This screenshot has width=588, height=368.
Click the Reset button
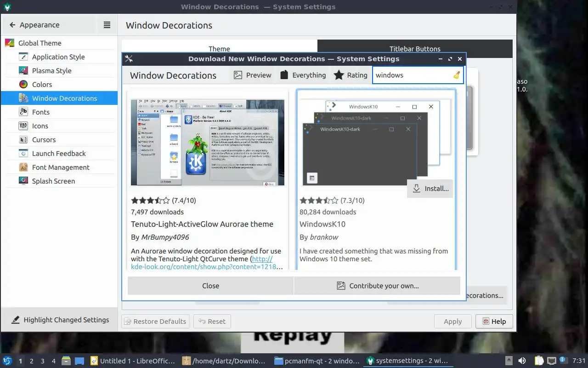coord(212,322)
